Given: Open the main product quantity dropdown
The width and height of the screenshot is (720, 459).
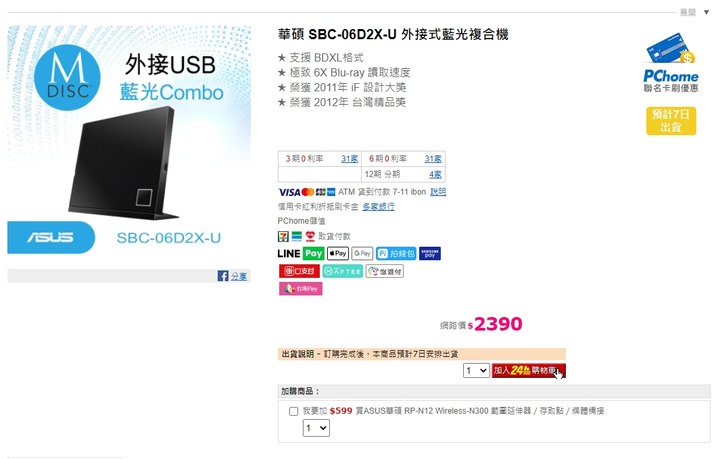Looking at the screenshot, I should pos(476,370).
